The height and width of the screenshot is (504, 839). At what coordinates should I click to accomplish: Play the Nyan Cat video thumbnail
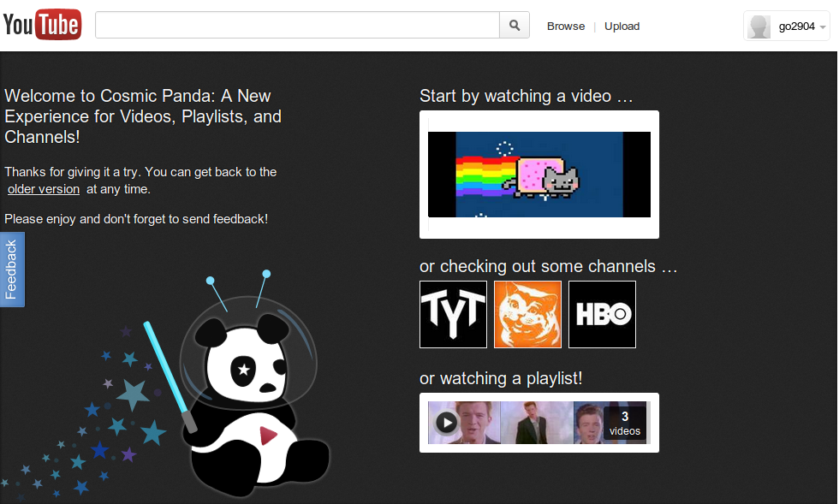coord(539,175)
